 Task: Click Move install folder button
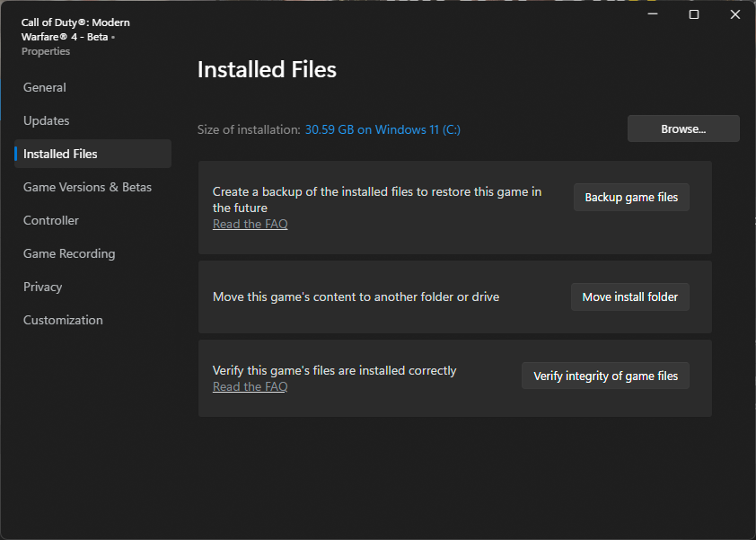point(629,297)
